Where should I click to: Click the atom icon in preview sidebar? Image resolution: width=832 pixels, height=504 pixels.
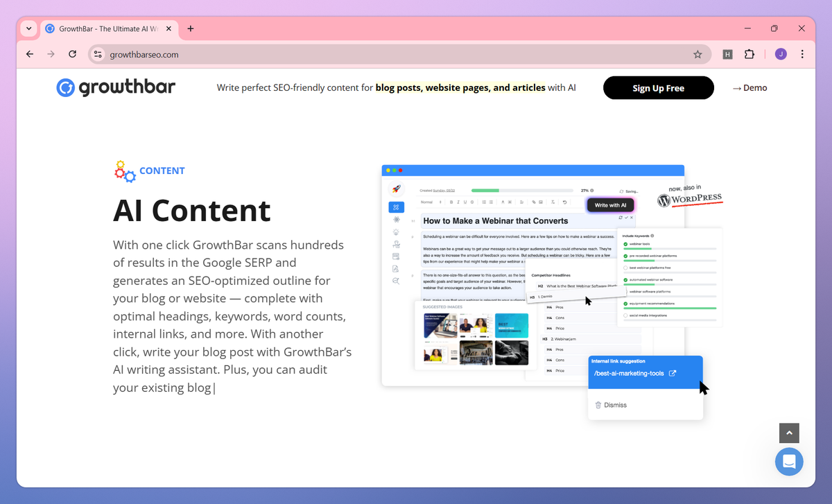tap(396, 219)
